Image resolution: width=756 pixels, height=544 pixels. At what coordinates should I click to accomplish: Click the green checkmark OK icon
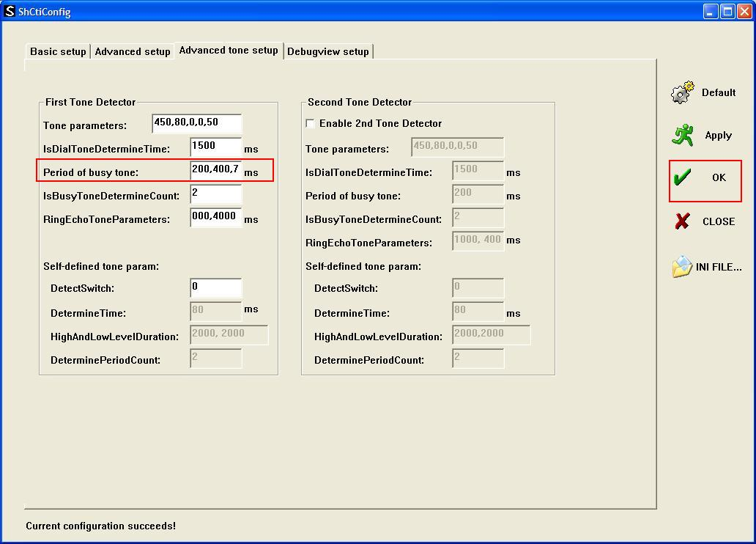(683, 177)
